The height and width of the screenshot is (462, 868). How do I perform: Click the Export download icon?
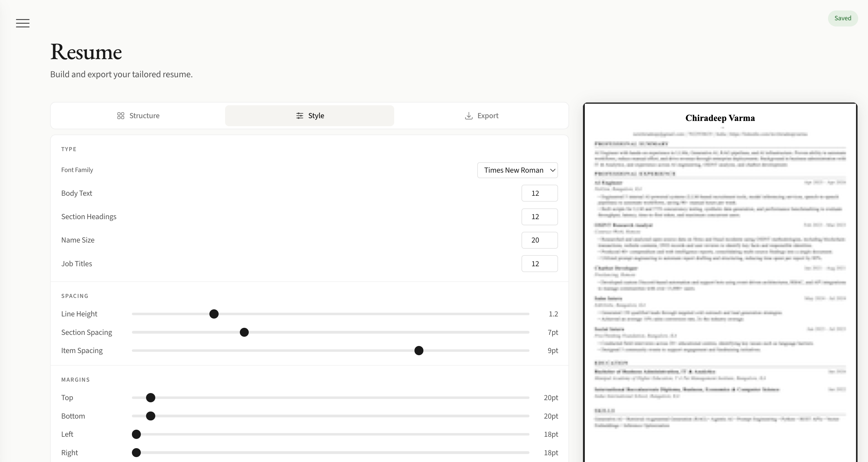[x=468, y=116]
